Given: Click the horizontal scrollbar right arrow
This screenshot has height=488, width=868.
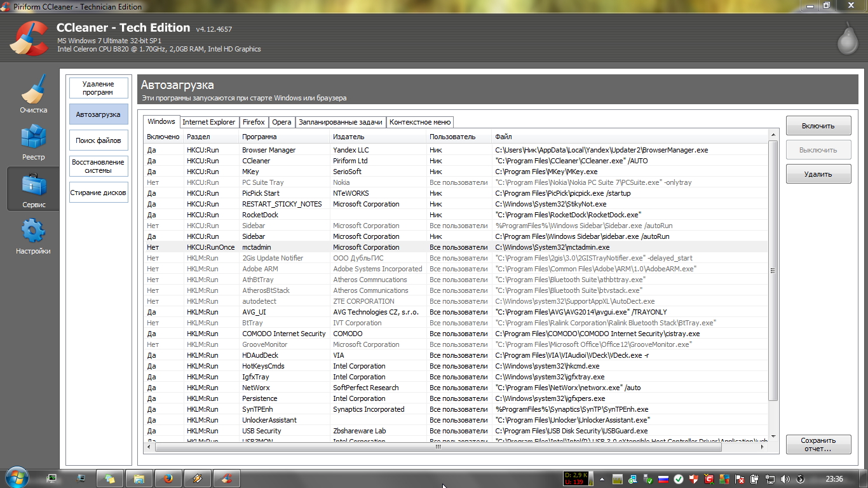Looking at the screenshot, I should pos(763,447).
